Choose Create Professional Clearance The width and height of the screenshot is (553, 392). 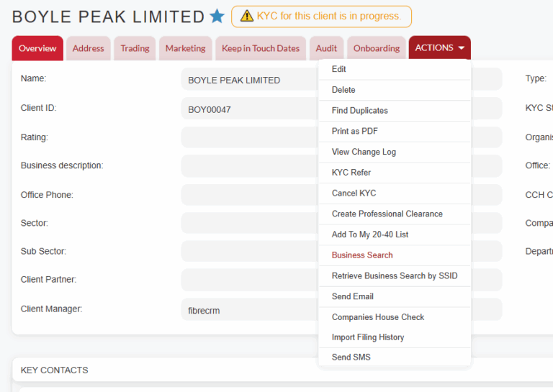(395, 214)
